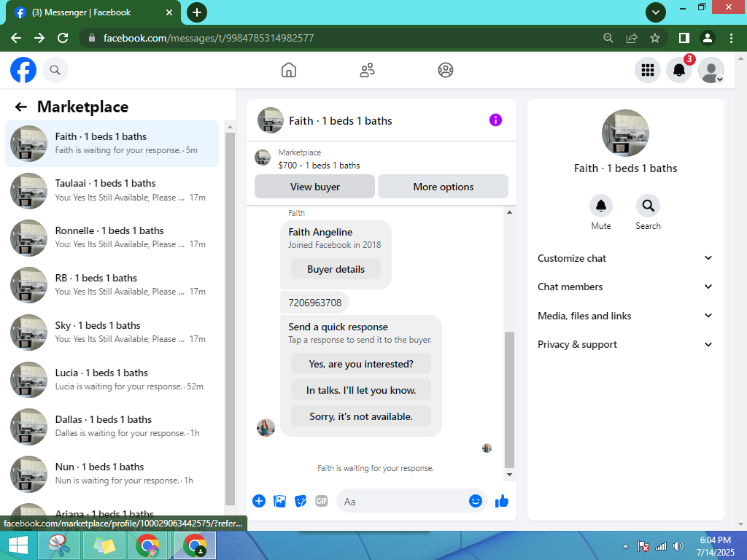Open the emoji picker smiley icon
This screenshot has height=560, width=747.
pos(476,501)
